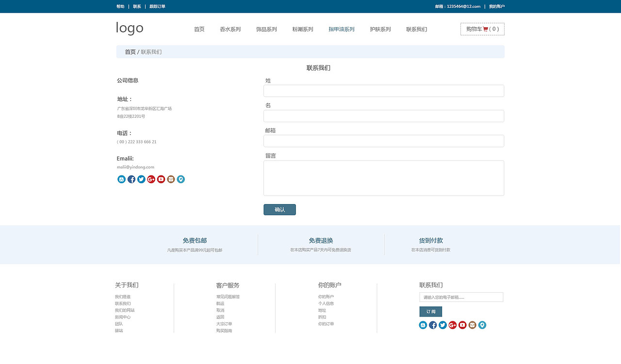Click the 地址 link in footer 你的账户 column

click(322, 310)
